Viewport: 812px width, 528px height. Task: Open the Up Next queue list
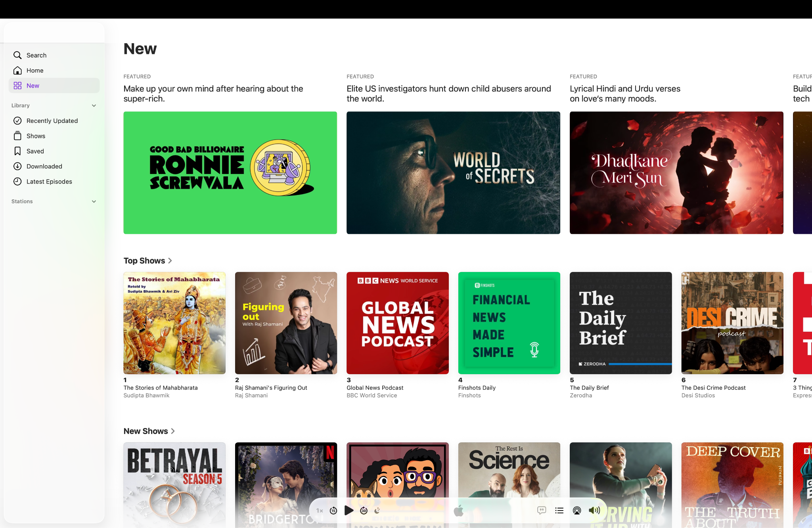coord(559,511)
